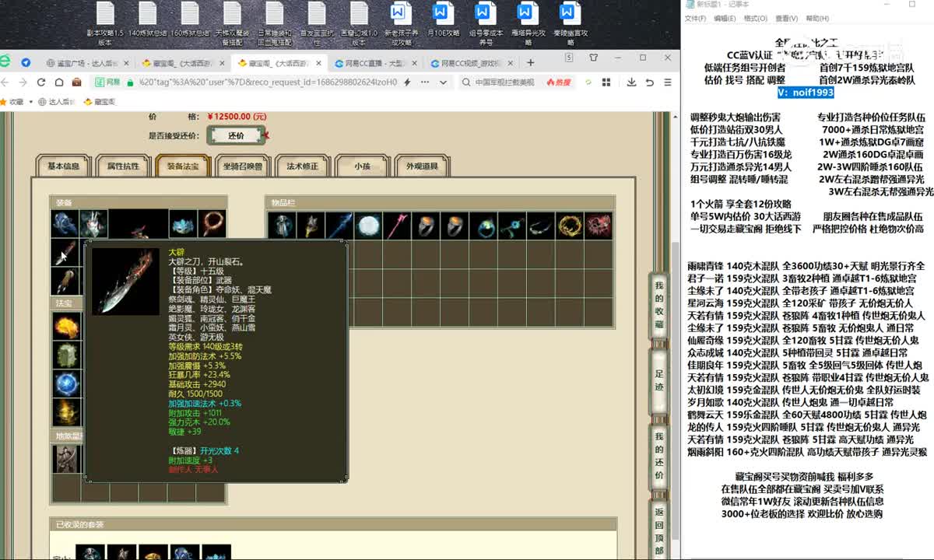Open browser downloads icon
Viewport: 934px width, 560px height.
pos(630,82)
